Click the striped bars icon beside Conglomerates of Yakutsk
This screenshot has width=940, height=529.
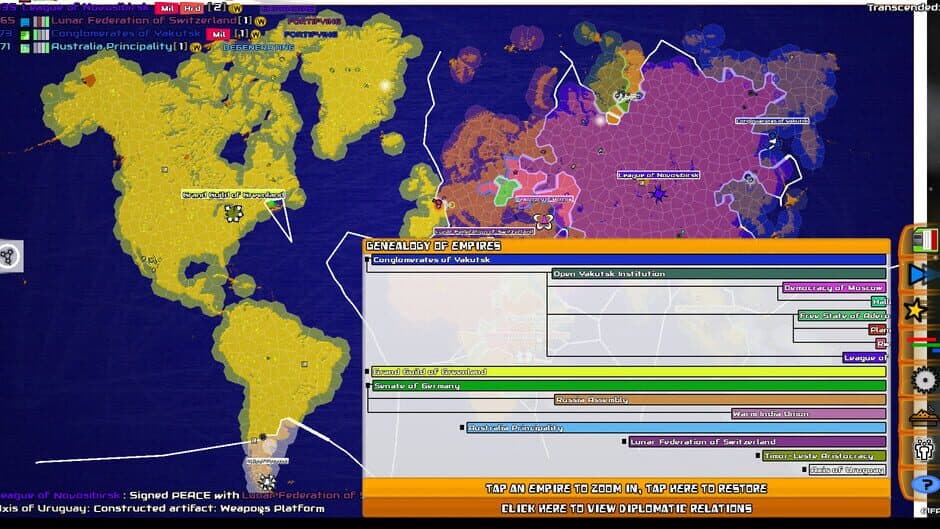point(41,35)
